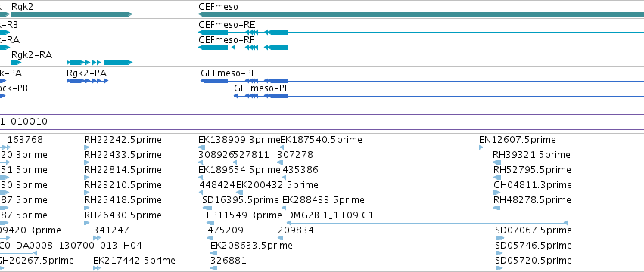Open EST EN12607.5prime
The height and width of the screenshot is (272, 644).
pyautogui.click(x=517, y=140)
